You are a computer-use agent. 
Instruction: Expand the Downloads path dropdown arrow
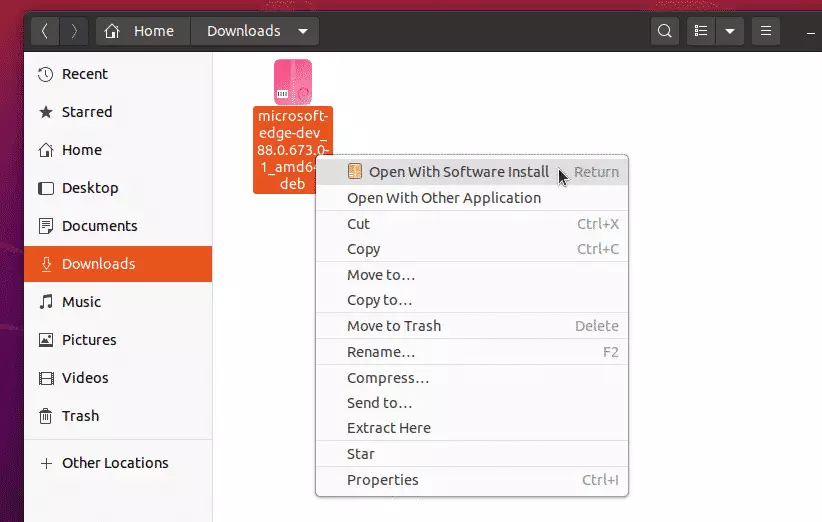(302, 31)
